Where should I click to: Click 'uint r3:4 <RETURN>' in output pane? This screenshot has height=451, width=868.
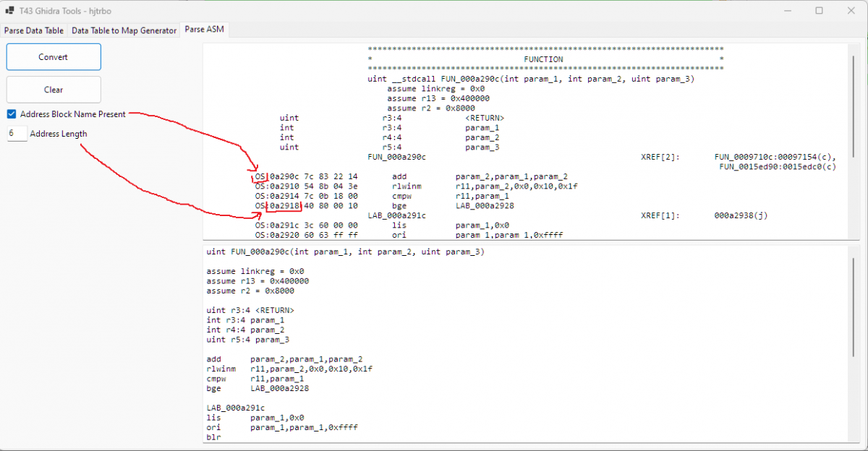tap(250, 311)
